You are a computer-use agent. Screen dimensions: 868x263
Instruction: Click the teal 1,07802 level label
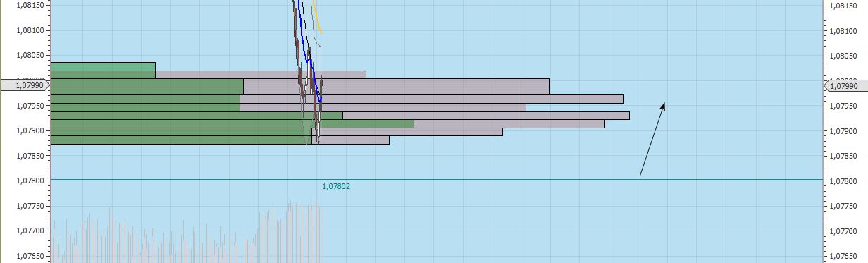pyautogui.click(x=336, y=187)
